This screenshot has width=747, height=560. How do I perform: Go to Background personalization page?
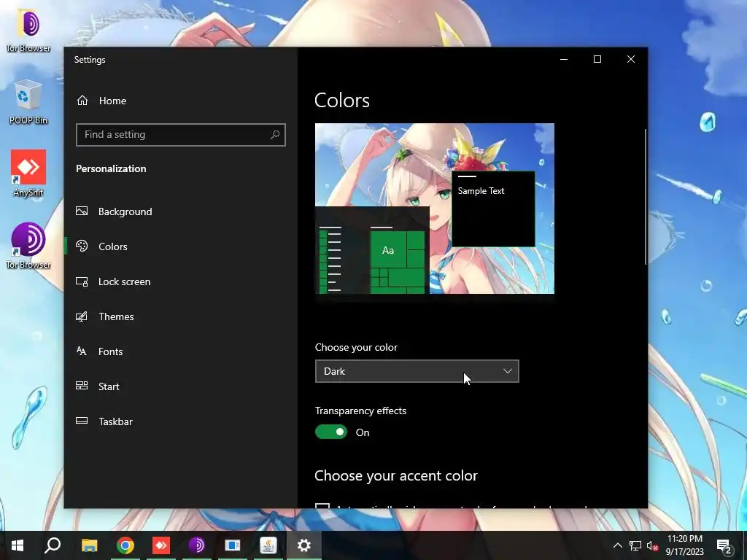coord(181,211)
